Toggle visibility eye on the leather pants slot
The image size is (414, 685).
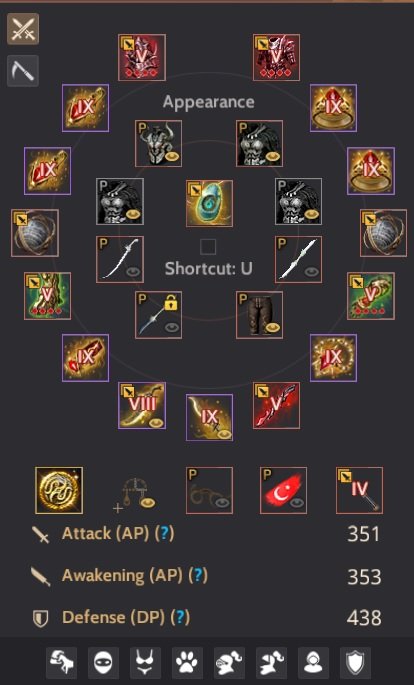[x=273, y=328]
